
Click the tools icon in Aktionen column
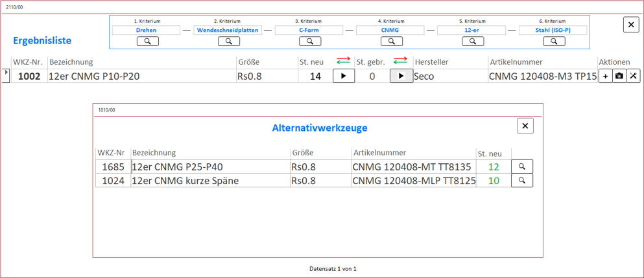coord(634,76)
